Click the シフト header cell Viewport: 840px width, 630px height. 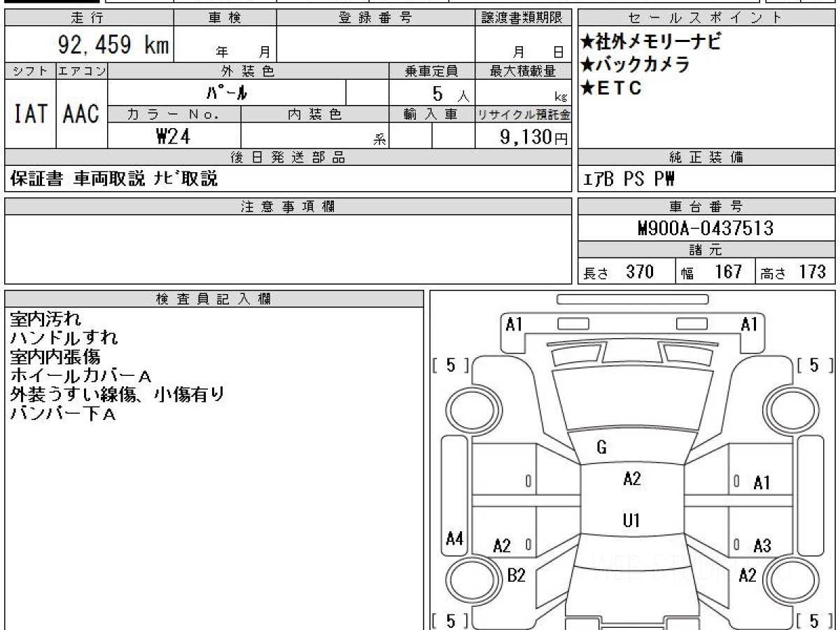coord(30,71)
